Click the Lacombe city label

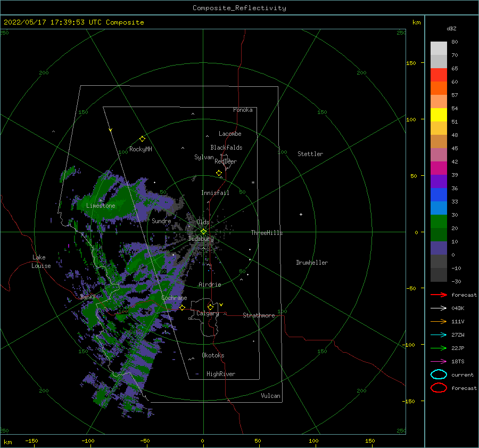pos(230,134)
